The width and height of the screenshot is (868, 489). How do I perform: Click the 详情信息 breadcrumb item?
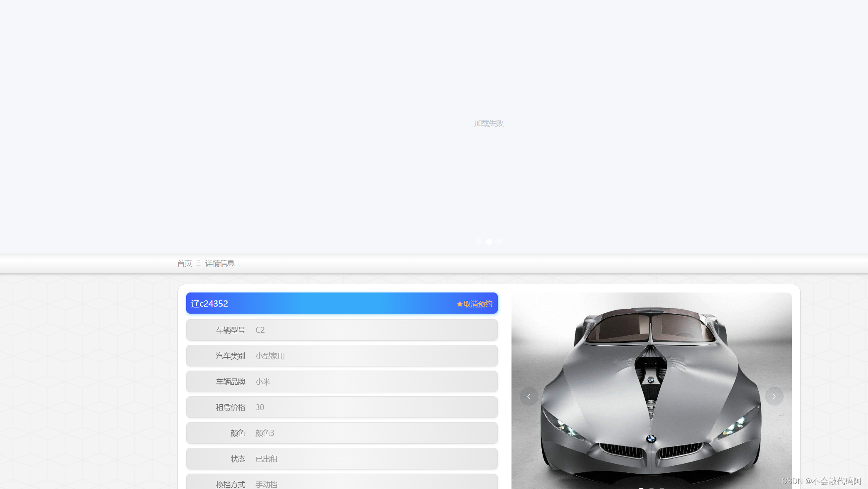point(220,263)
